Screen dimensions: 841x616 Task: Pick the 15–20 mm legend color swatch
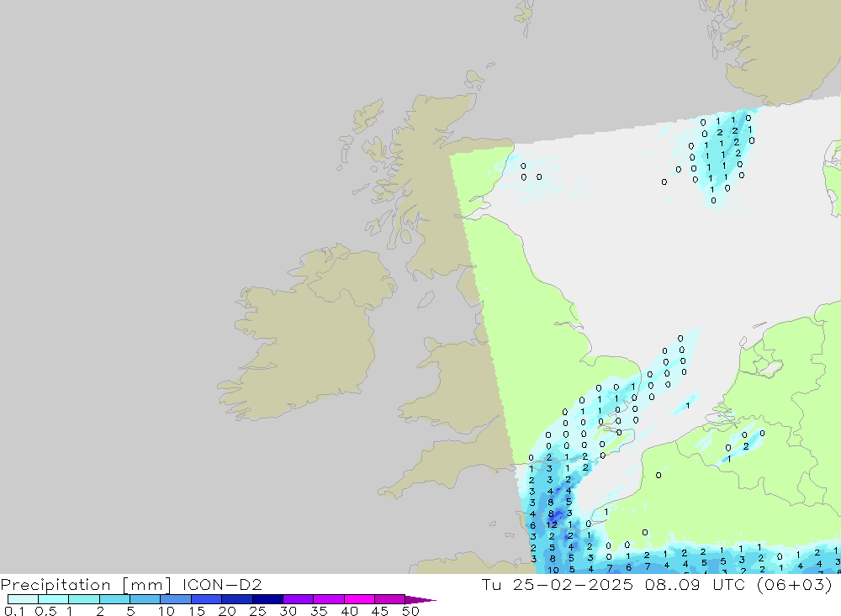click(x=207, y=599)
